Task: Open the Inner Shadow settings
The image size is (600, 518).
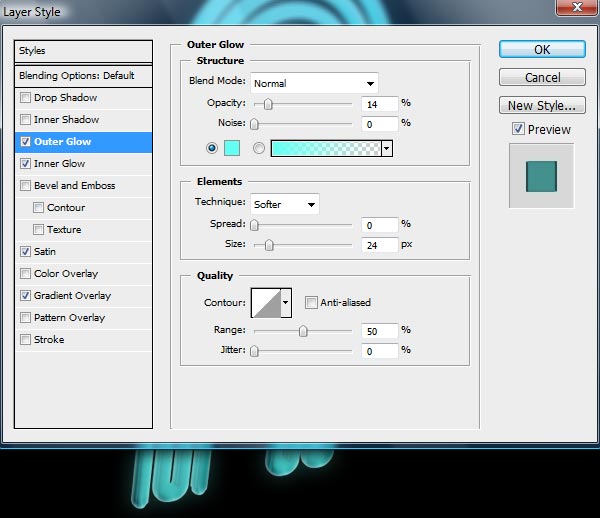Action: (x=67, y=119)
